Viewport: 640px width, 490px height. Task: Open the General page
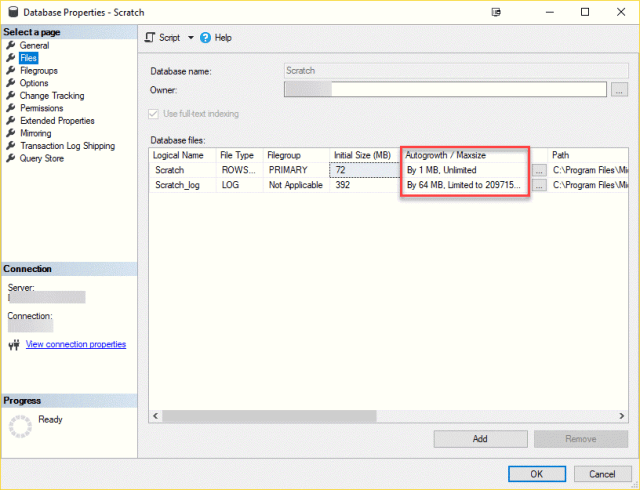[x=34, y=45]
